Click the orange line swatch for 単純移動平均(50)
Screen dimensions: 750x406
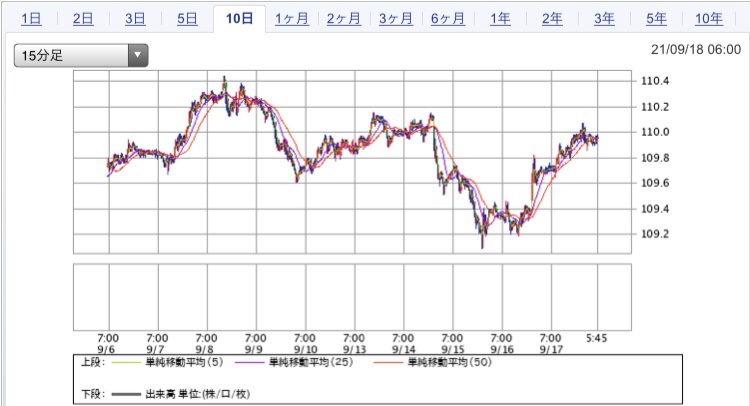click(x=388, y=363)
